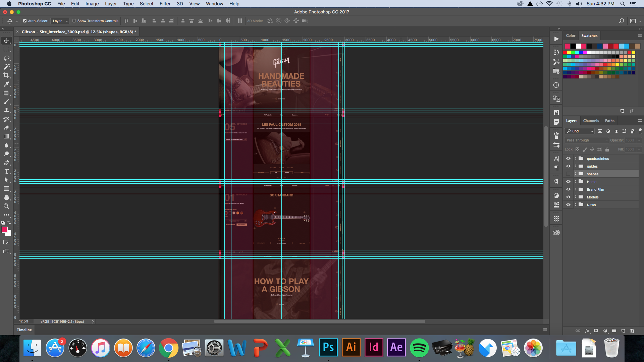Open the Auto-Select Layer dropdown
Viewport: 644px width, 362px height.
coord(60,21)
